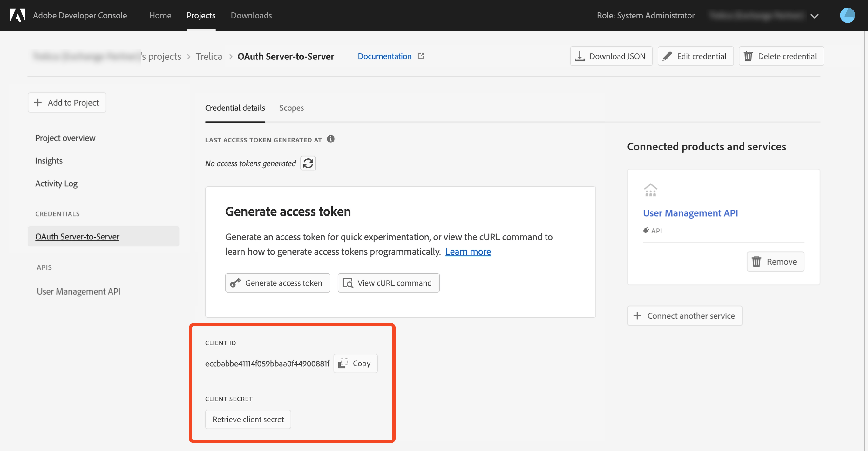Copy the Client ID
Screen dimensions: 868x451
point(356,363)
